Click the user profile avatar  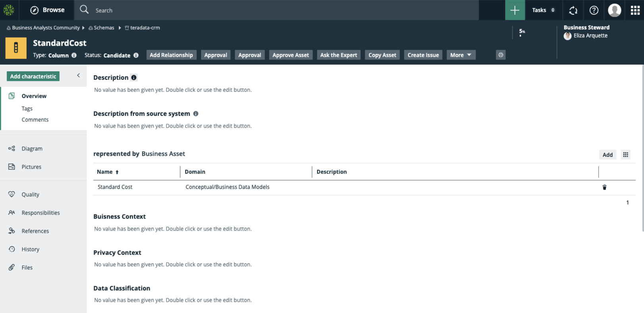point(614,10)
